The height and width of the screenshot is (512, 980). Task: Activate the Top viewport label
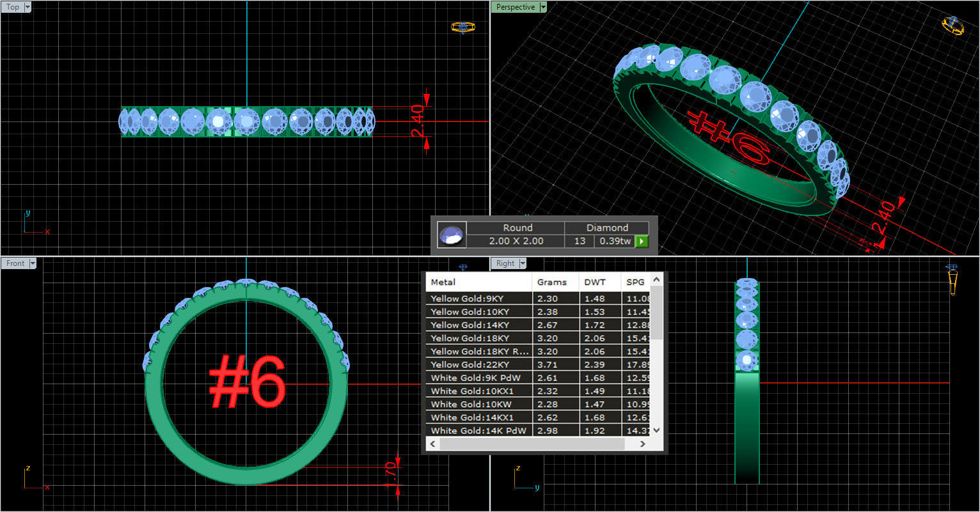(12, 7)
